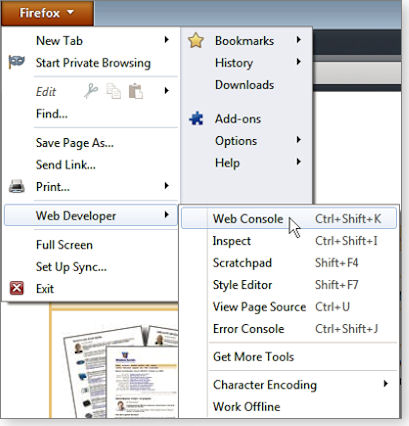Expand the Edit submenu arrow
The width and height of the screenshot is (409, 426).
[x=167, y=91]
